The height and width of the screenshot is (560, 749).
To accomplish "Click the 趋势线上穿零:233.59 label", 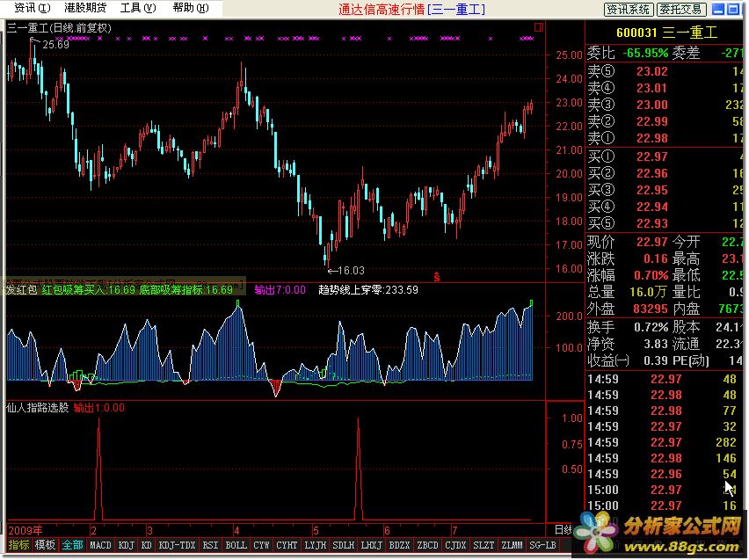I will click(368, 289).
